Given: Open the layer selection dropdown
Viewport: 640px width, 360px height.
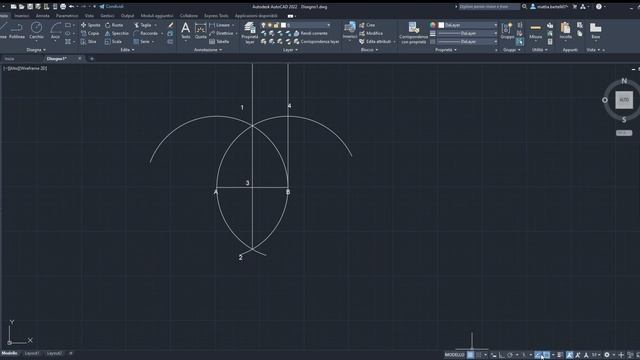Looking at the screenshot, I should click(x=296, y=25).
